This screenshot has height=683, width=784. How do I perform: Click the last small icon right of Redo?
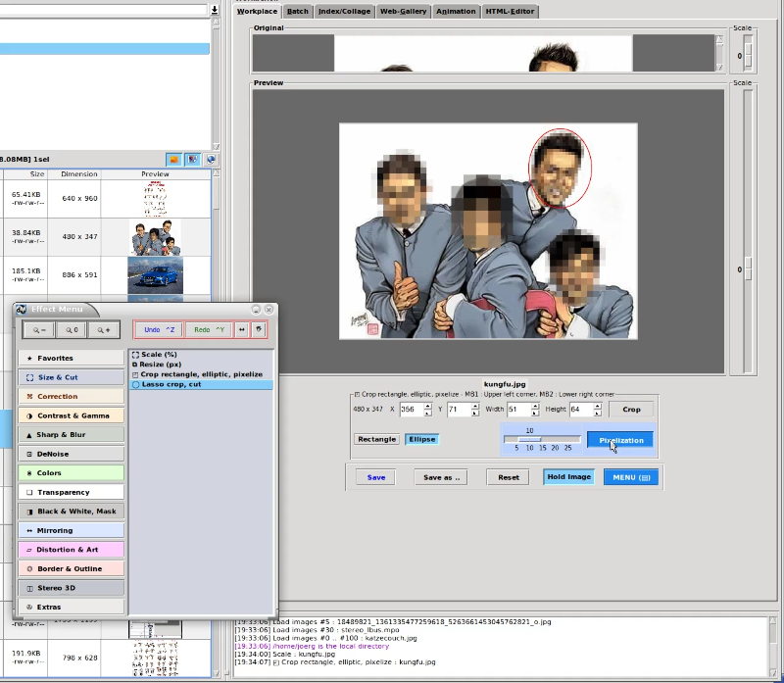(259, 330)
